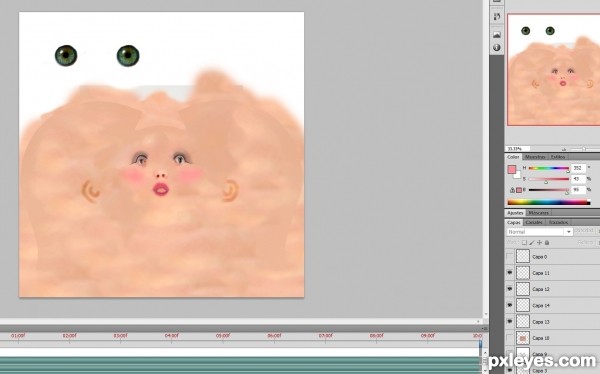Select the Capas tab
Image resolution: width=600 pixels, height=374 pixels.
point(514,222)
